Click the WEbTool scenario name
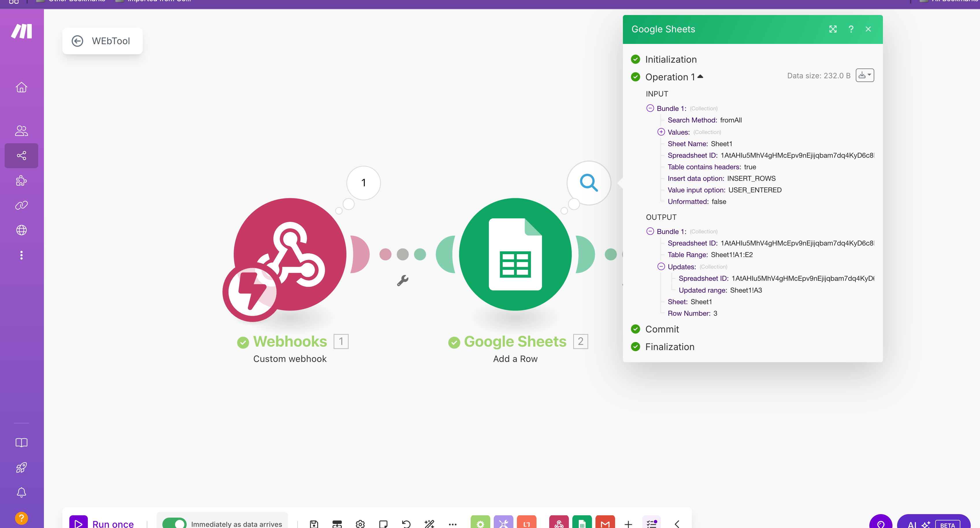Image resolution: width=980 pixels, height=528 pixels. pos(111,41)
